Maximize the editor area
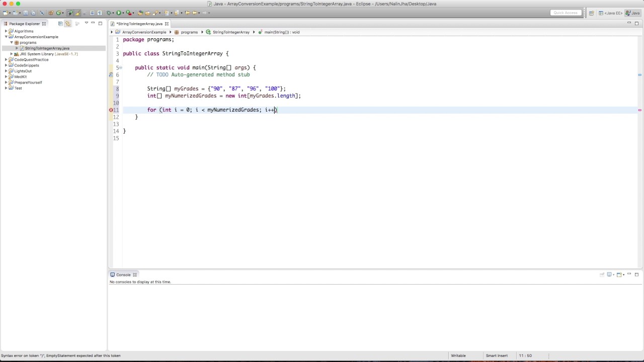Screen dimensions: 644x362 (x=636, y=23)
